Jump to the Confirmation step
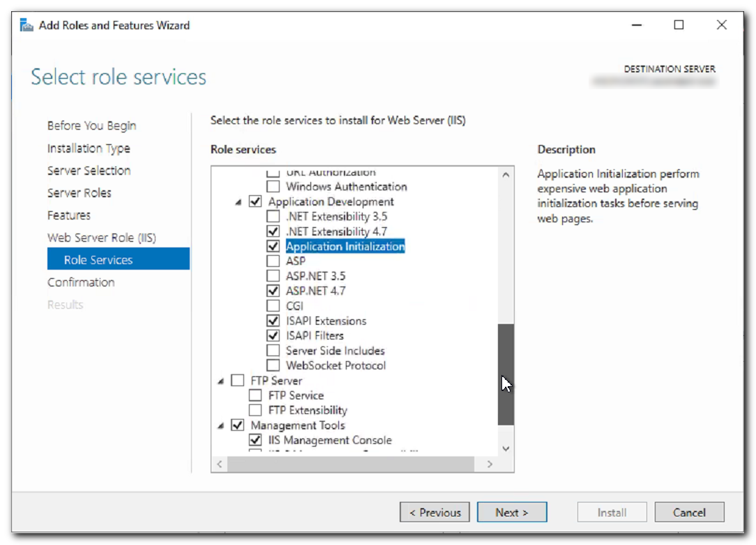 pyautogui.click(x=81, y=282)
